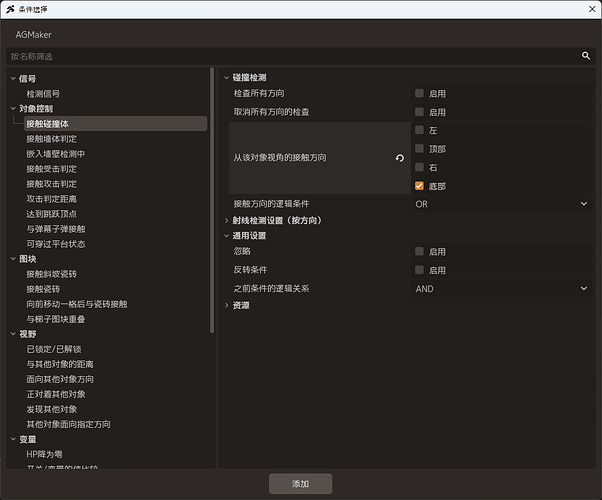Select HP降为零 in the tree
The width and height of the screenshot is (602, 500).
click(x=44, y=454)
